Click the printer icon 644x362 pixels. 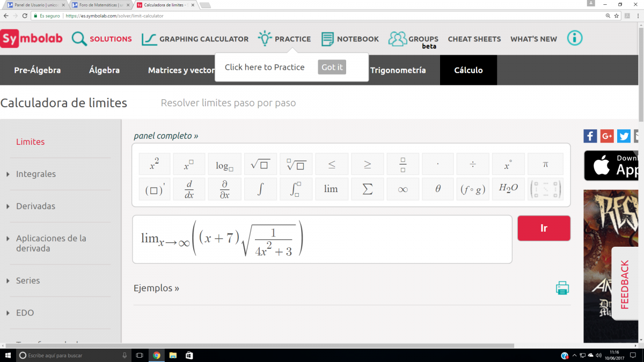pyautogui.click(x=562, y=288)
